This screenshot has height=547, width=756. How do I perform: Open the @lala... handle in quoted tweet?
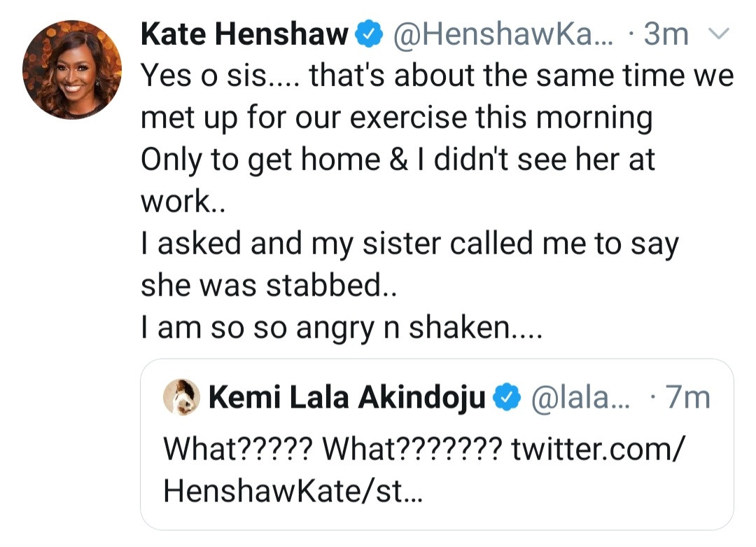580,399
